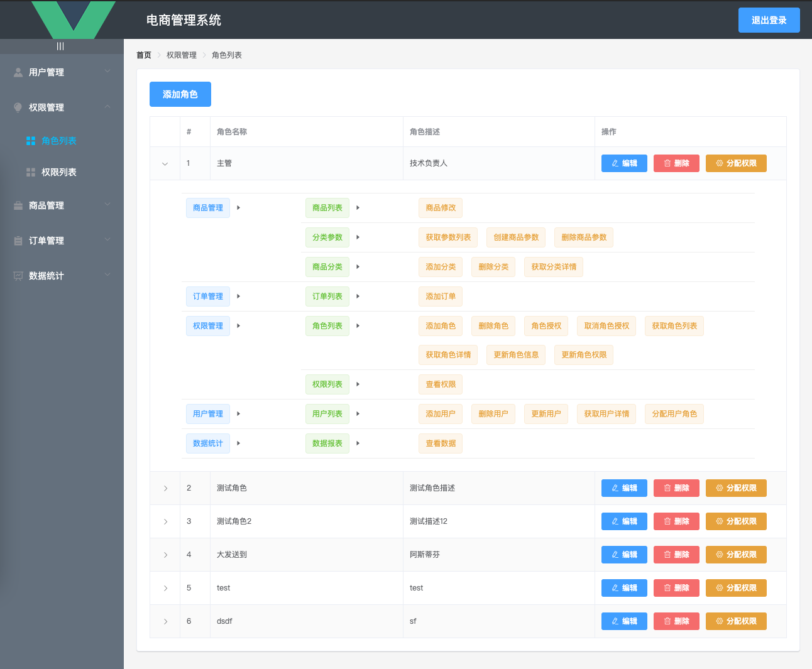Click the 查看权限 tag

(x=441, y=384)
